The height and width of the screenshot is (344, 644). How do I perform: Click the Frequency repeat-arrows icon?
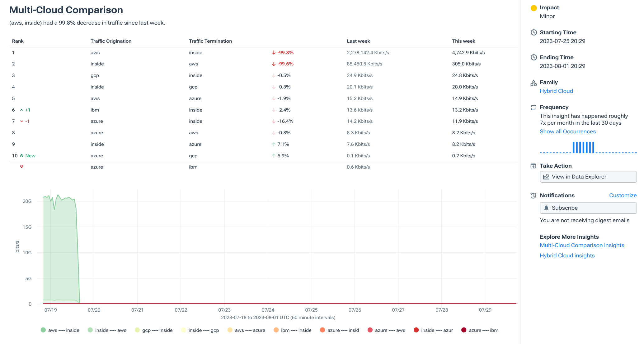[533, 107]
